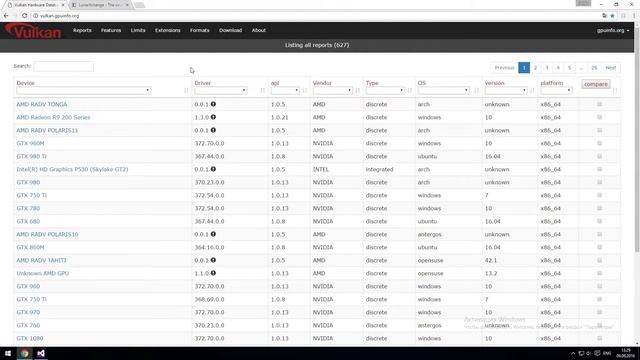Focus the Search input field
Image resolution: width=640 pixels, height=360 pixels.
pos(64,67)
